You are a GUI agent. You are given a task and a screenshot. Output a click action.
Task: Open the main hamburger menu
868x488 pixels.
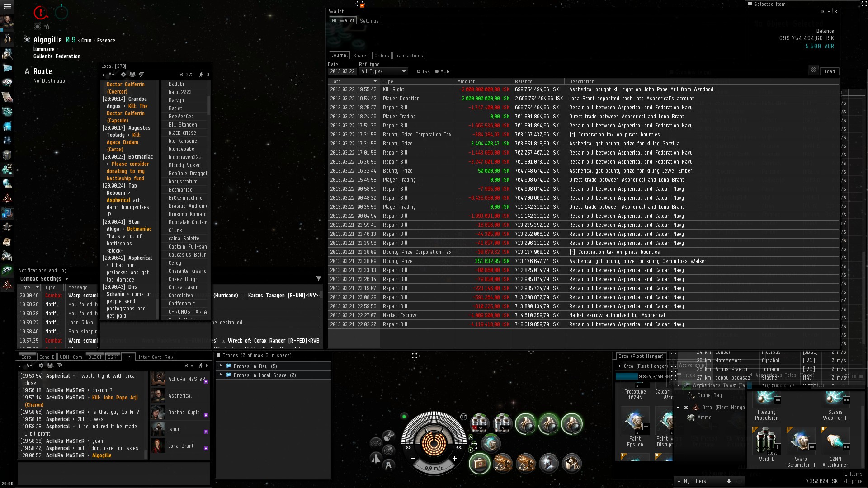(x=7, y=7)
